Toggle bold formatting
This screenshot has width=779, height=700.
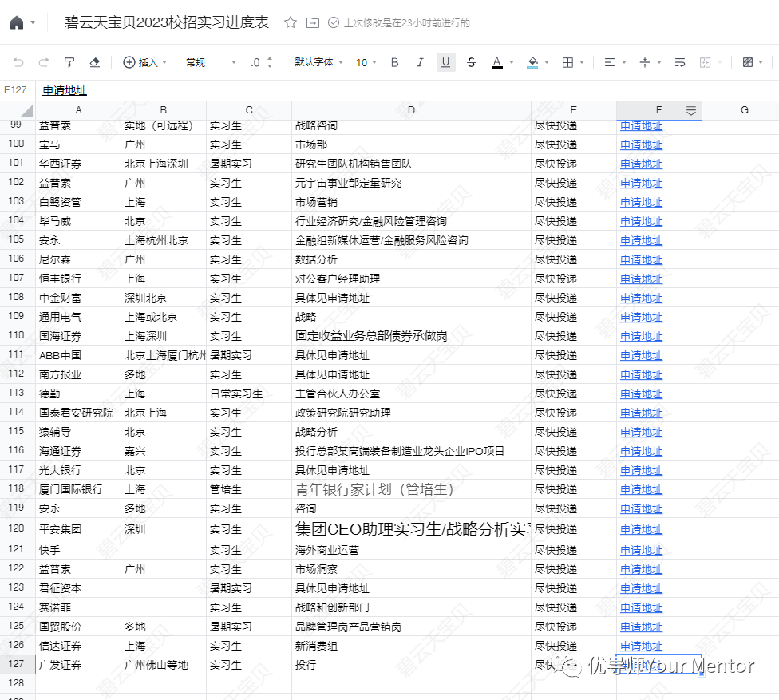395,62
